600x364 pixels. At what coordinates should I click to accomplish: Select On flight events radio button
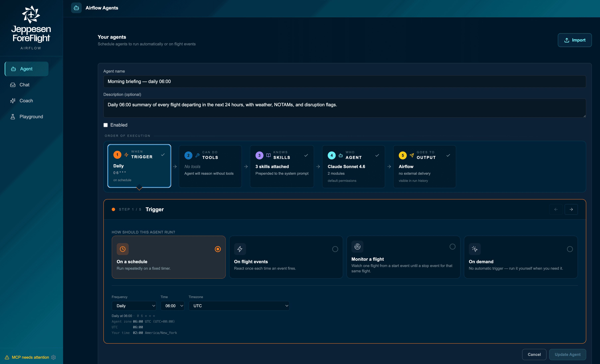[335, 249]
